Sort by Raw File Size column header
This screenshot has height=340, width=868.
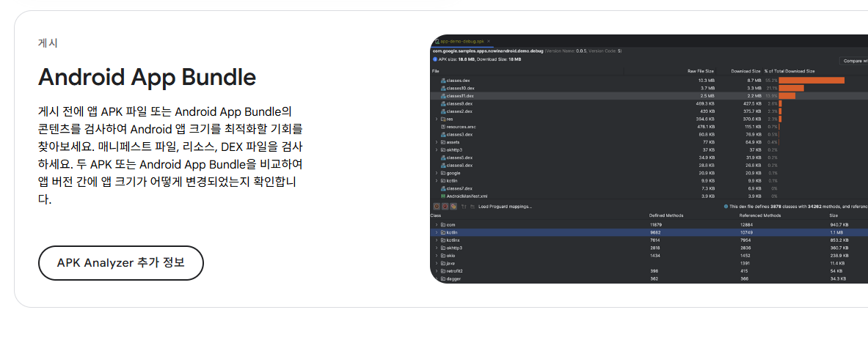[x=701, y=71]
